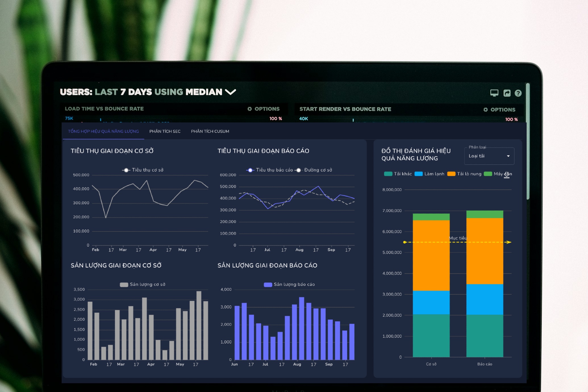
Task: Click the gear icon next to LOAD TIME OPTIONS
Action: (250, 109)
